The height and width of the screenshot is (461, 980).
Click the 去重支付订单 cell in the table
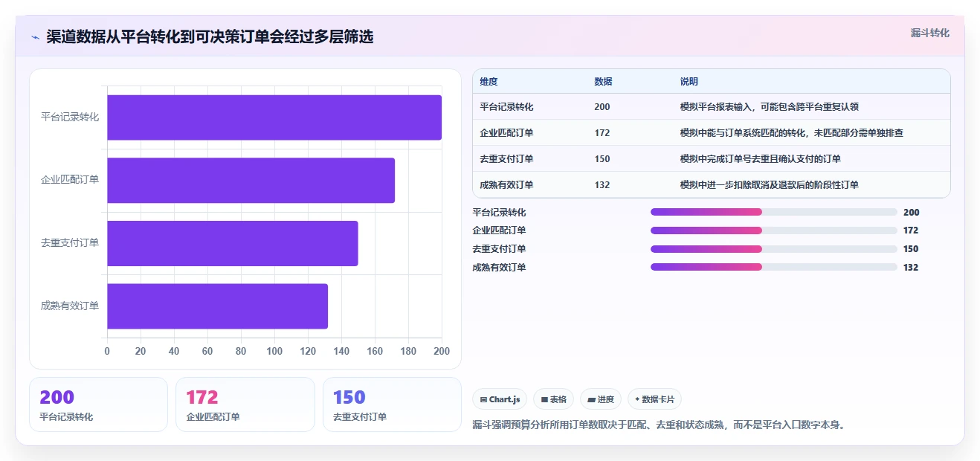tap(506, 159)
